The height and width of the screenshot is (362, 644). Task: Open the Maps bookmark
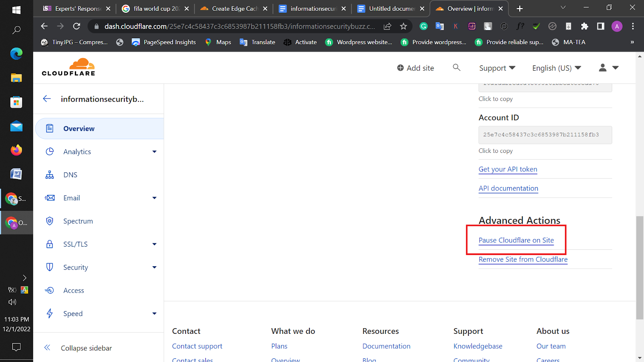[x=218, y=42]
